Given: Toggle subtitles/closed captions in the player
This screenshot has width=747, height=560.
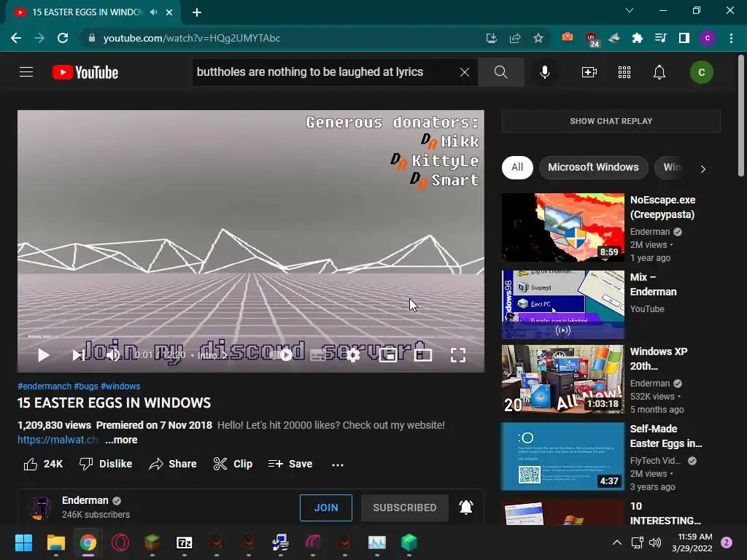Looking at the screenshot, I should click(317, 355).
